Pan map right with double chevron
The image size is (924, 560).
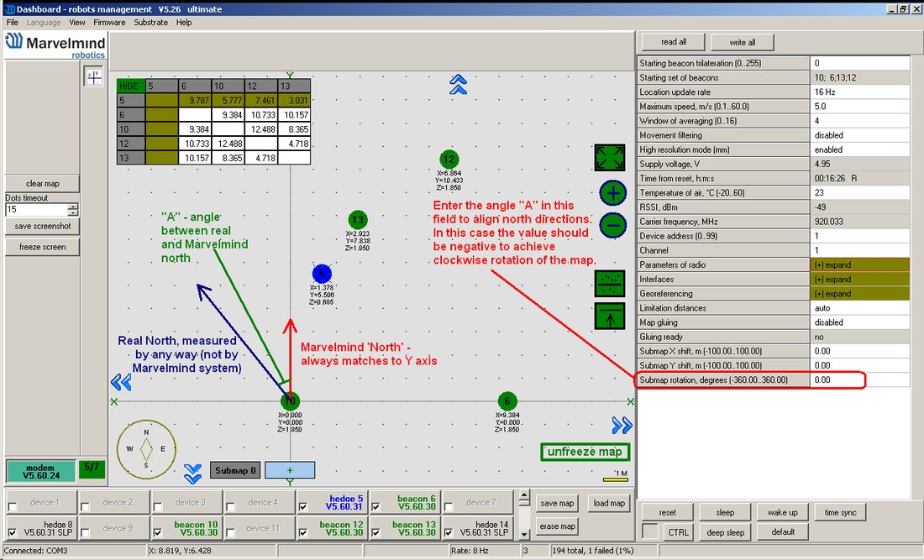pyautogui.click(x=622, y=425)
